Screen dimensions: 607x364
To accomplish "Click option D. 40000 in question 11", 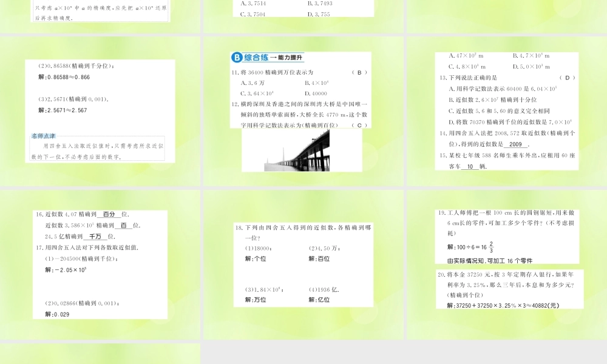I will click(x=316, y=93).
